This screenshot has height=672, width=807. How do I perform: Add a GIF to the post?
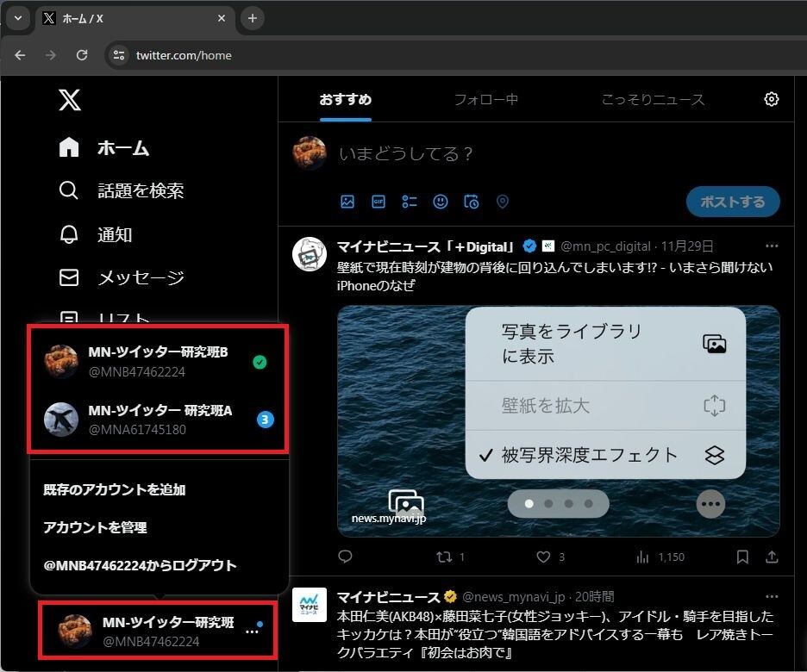[x=378, y=202]
